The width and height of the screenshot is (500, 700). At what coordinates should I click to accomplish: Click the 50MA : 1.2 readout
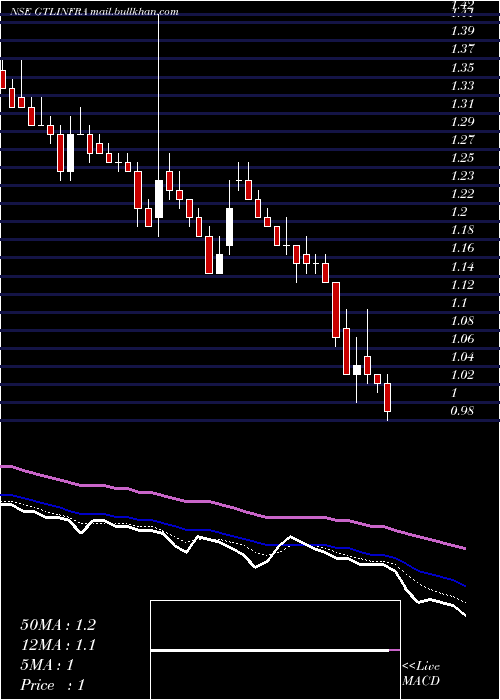(58, 625)
